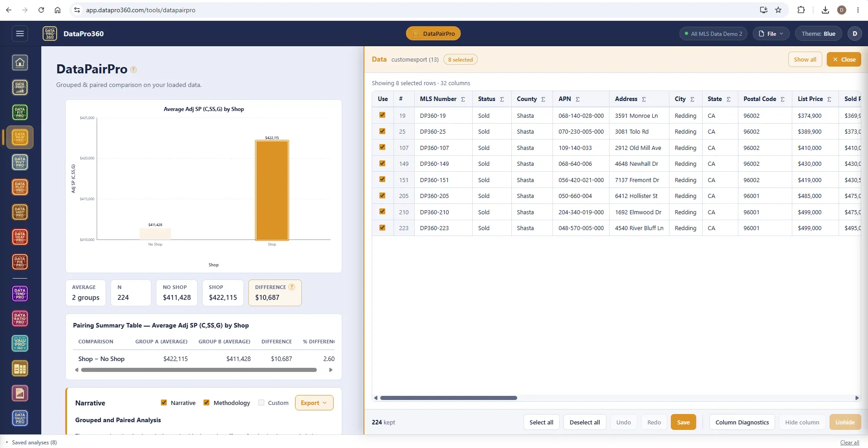Screen dimensions: 868x448
Task: Select the Data Pair Pro sidebar icon
Action: (x=20, y=137)
